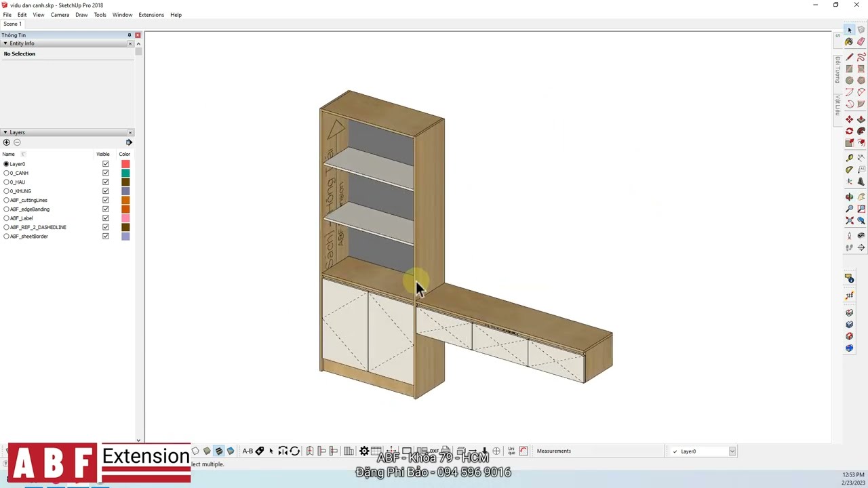Viewport: 868px width, 488px height.
Task: Close the Entity Info panel
Action: 130,43
